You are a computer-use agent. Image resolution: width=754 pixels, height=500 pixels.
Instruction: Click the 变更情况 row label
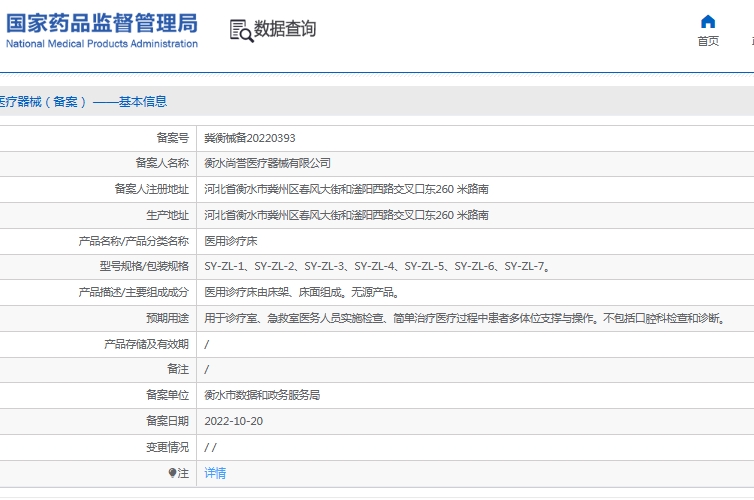pyautogui.click(x=167, y=447)
